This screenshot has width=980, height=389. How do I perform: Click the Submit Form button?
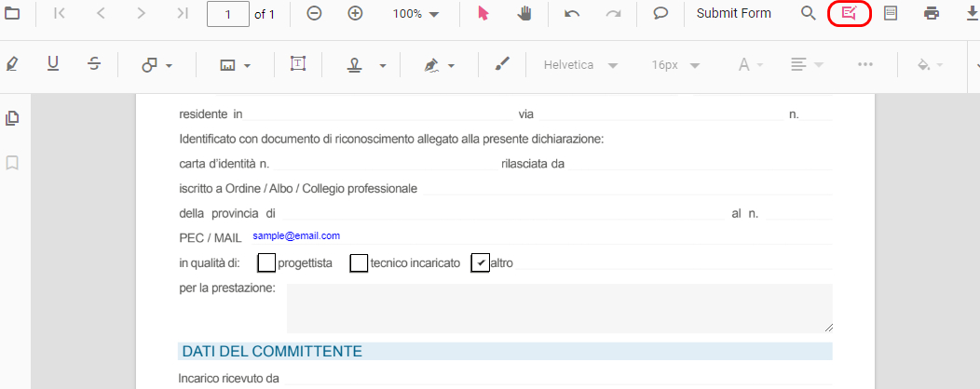click(x=734, y=13)
